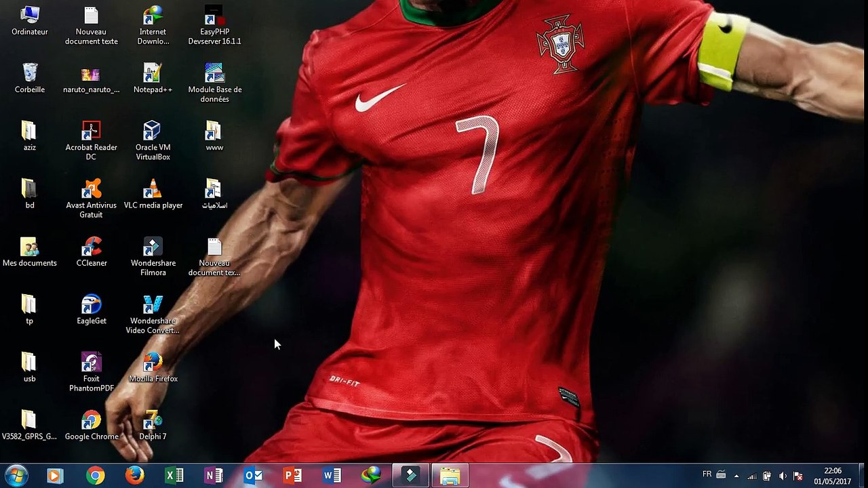Screen dimensions: 868x488
Task: Select the Oracle VM VirtualBox shortcut
Action: point(153,141)
